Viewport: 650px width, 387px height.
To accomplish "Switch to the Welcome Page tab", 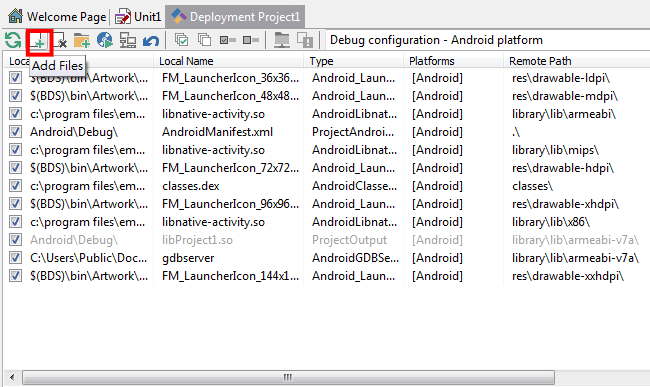I will (x=57, y=17).
